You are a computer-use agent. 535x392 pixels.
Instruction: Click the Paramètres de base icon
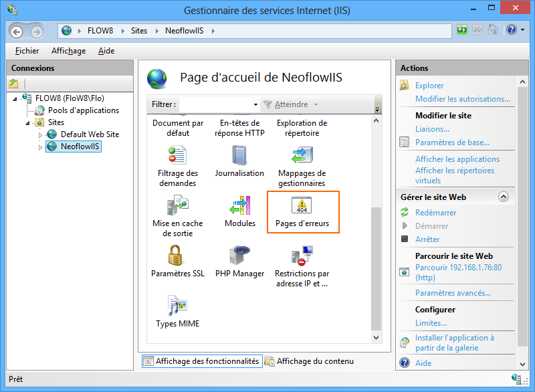pyautogui.click(x=405, y=142)
